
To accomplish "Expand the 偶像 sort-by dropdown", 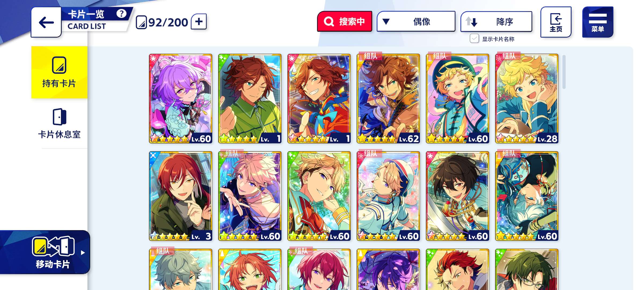I will point(416,21).
